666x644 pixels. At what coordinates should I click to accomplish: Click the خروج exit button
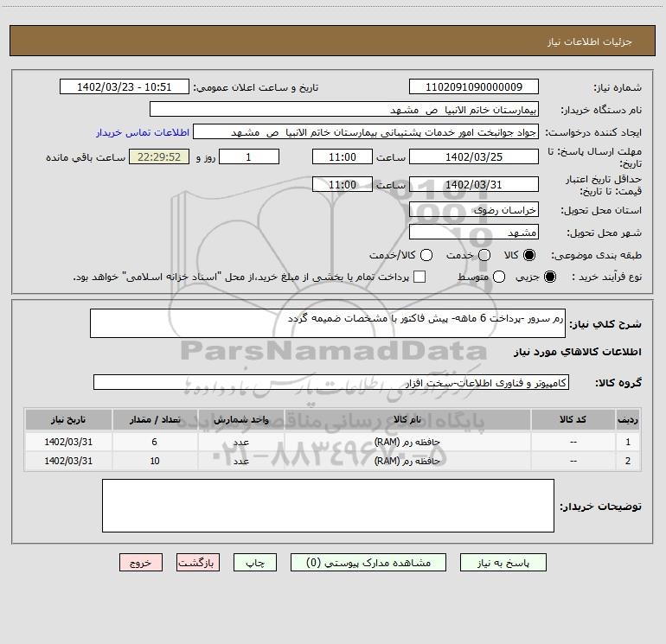(x=141, y=563)
